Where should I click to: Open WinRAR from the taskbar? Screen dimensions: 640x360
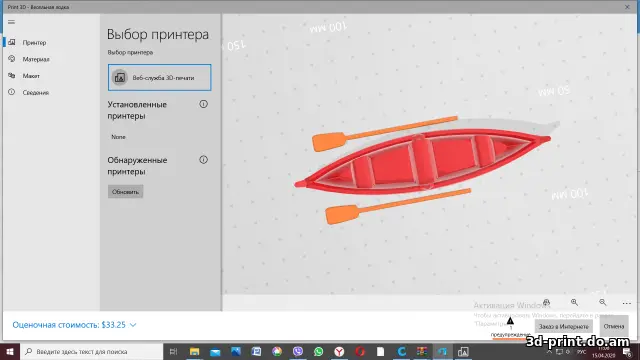(x=422, y=351)
